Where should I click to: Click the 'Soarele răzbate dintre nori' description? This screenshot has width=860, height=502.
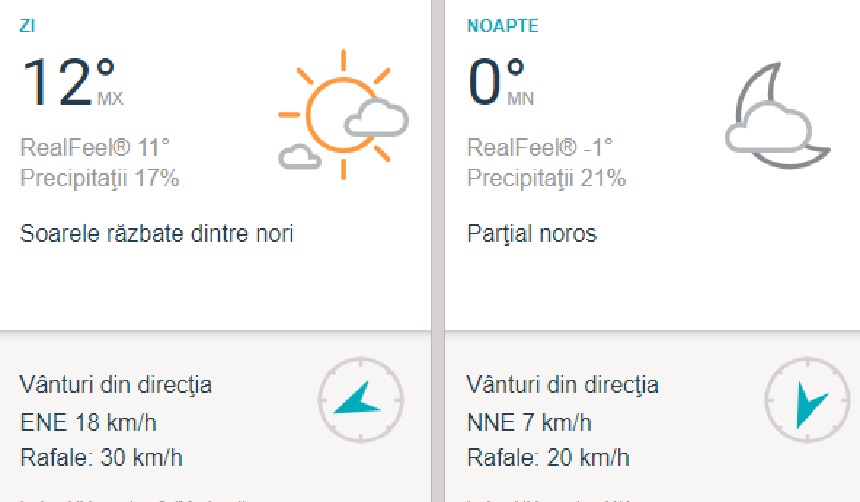[157, 235]
